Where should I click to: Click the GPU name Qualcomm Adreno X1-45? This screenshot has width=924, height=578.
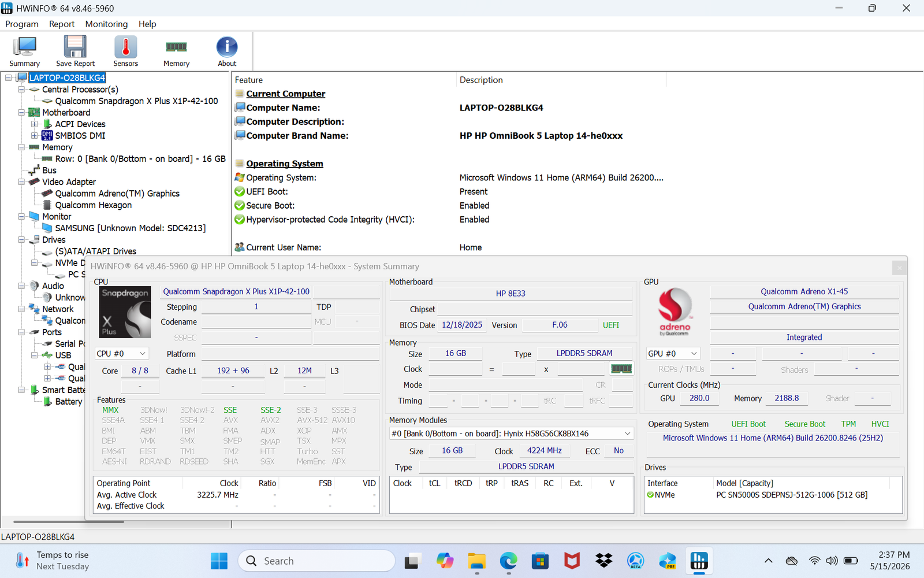pos(804,291)
